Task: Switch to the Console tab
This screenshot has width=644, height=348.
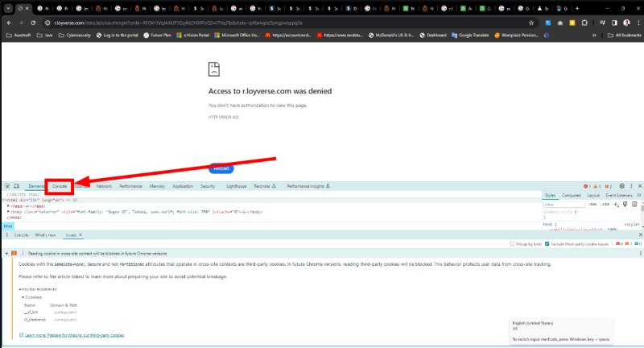Action: pos(60,185)
